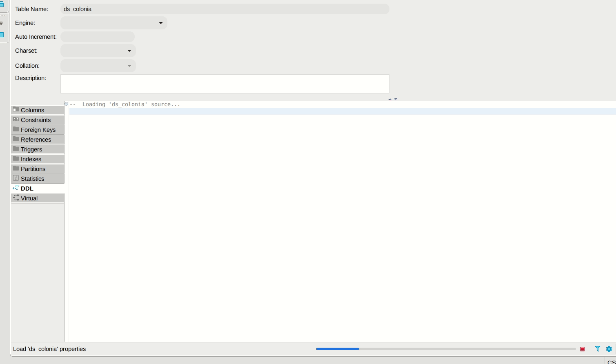Switch to the Indexes tab
616x364 pixels.
click(31, 159)
